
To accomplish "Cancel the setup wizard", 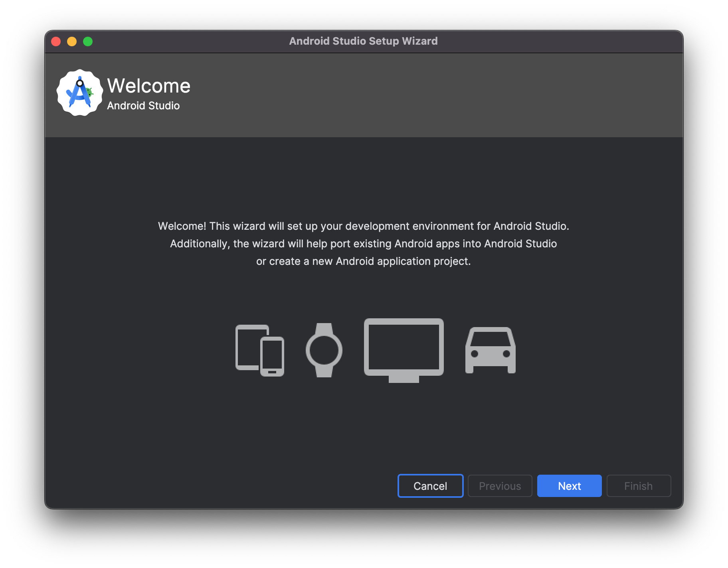I will click(430, 486).
